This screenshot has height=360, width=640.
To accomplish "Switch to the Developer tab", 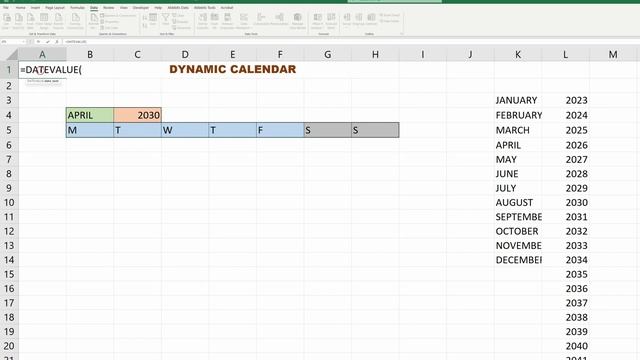I will (x=140, y=7).
